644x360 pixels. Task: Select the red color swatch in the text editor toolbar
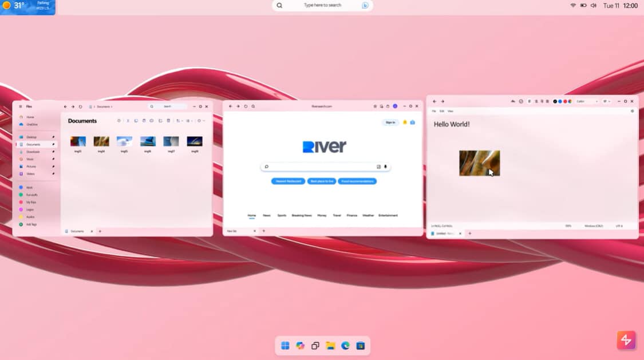tap(565, 101)
